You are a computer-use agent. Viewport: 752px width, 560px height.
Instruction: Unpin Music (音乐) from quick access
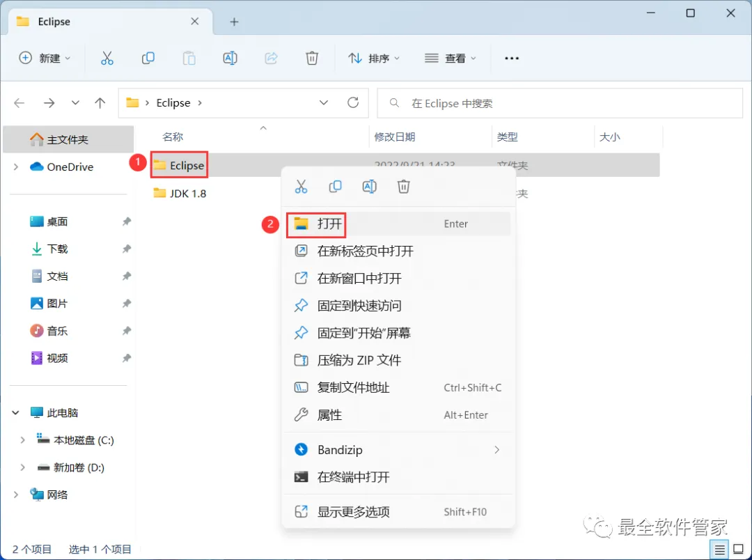(127, 331)
